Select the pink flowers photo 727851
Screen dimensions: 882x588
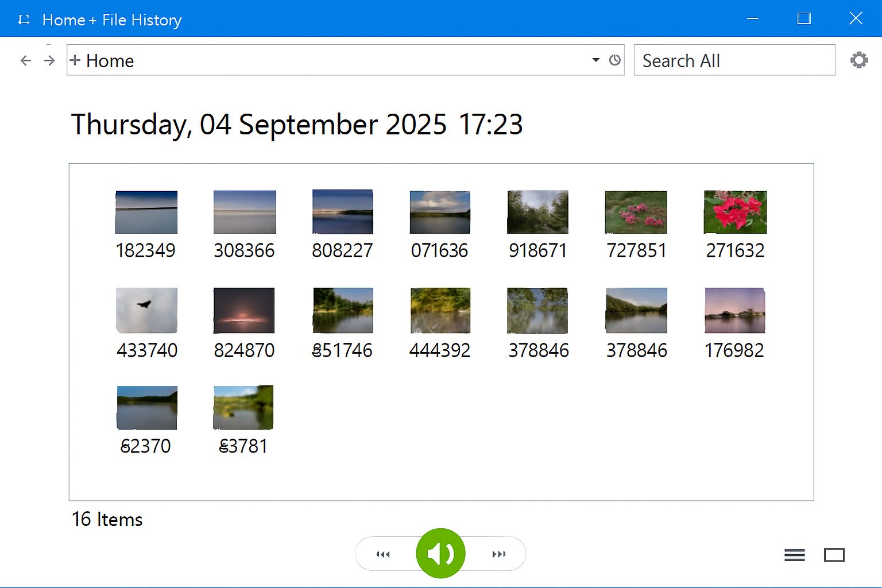tap(636, 212)
